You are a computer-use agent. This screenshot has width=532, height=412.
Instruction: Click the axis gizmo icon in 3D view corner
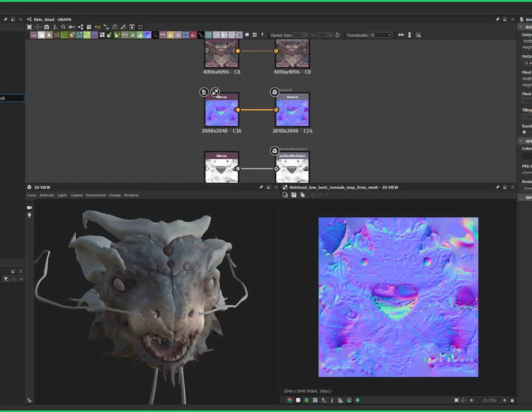[29, 400]
